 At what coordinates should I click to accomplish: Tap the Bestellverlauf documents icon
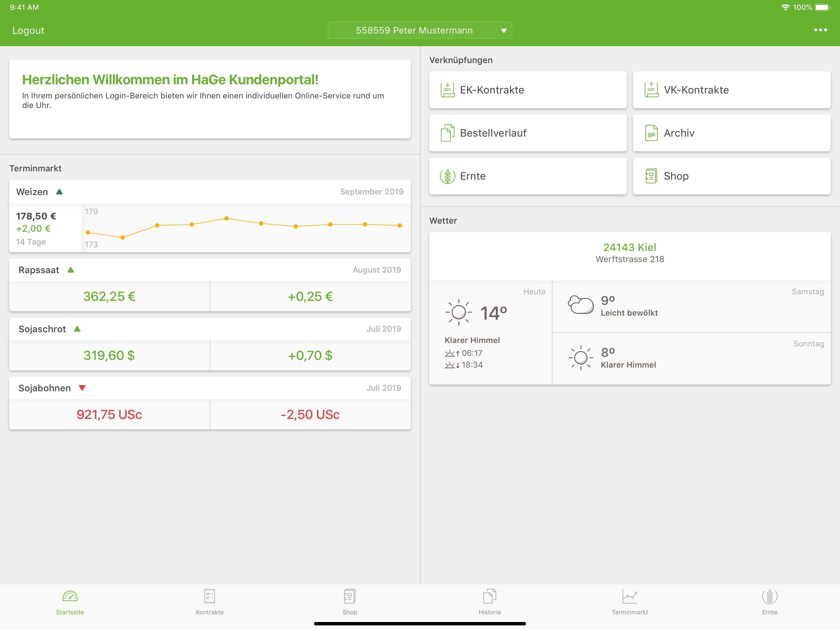[x=448, y=133]
